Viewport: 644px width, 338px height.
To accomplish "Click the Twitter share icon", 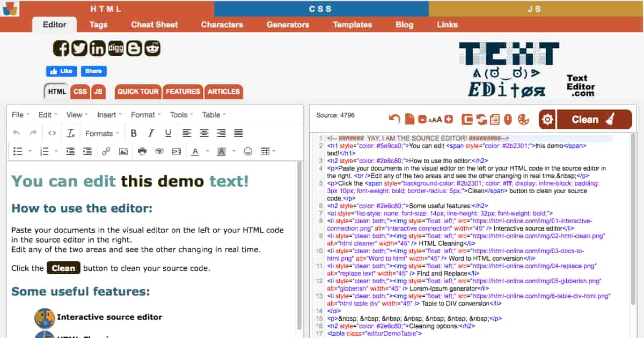I will point(79,48).
